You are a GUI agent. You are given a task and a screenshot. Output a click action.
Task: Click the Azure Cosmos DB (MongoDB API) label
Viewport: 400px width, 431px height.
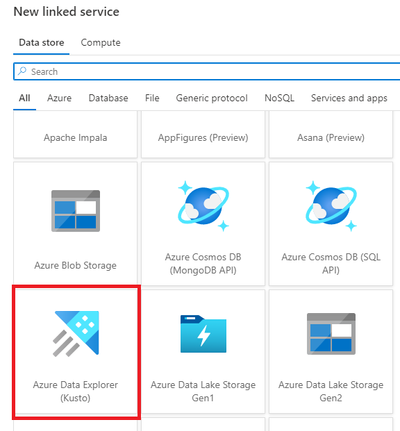point(203,263)
